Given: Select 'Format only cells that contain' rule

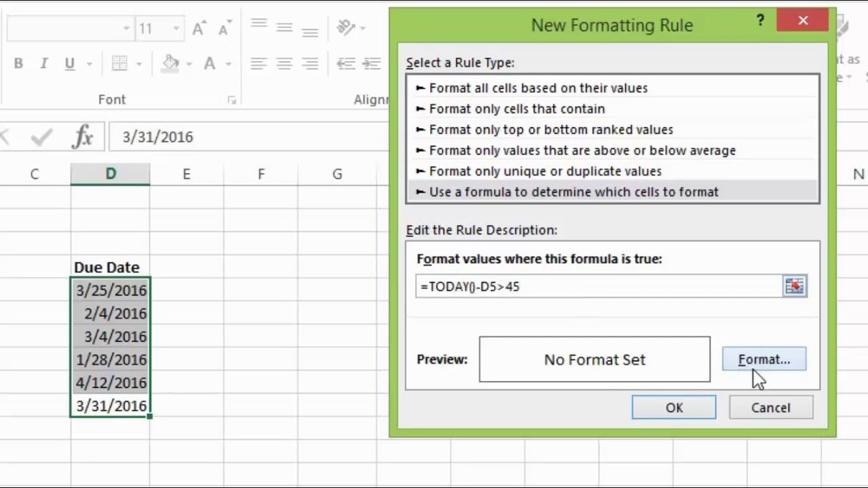Looking at the screenshot, I should 517,108.
